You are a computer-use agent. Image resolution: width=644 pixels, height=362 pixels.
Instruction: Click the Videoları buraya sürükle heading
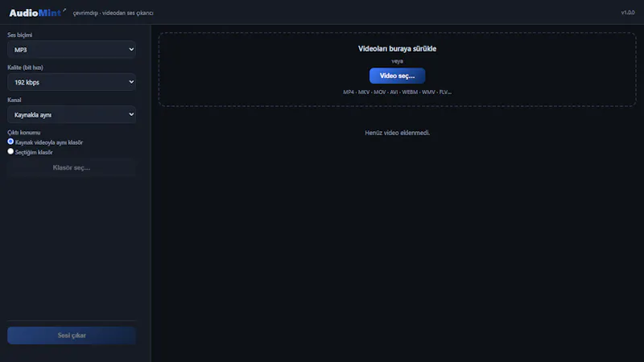tap(397, 48)
